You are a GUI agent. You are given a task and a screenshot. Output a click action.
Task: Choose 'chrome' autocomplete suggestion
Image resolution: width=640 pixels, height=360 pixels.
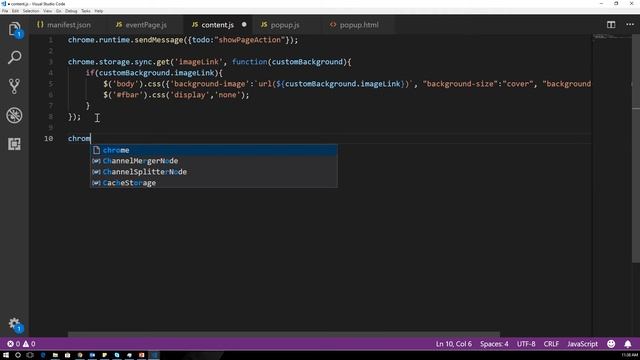coord(213,150)
